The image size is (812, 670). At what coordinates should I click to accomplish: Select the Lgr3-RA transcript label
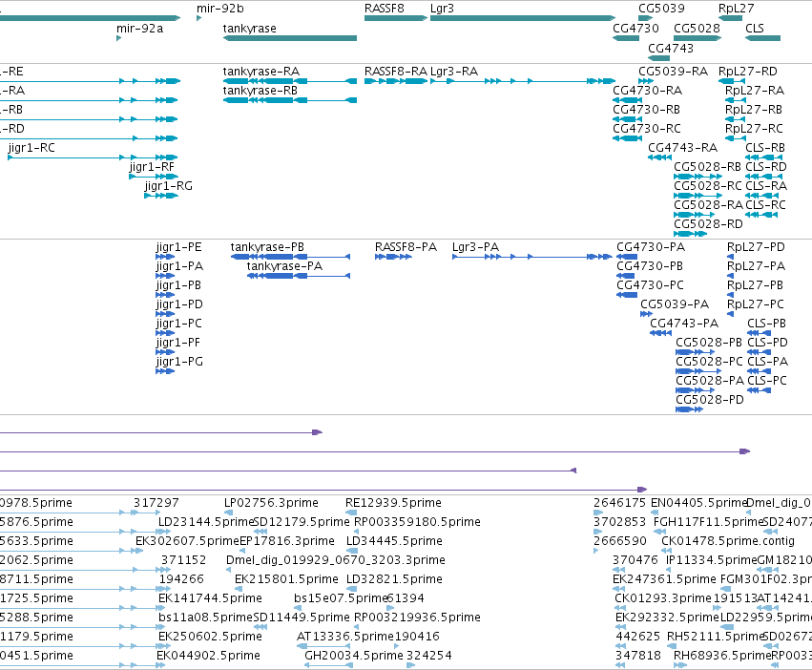[x=453, y=71]
